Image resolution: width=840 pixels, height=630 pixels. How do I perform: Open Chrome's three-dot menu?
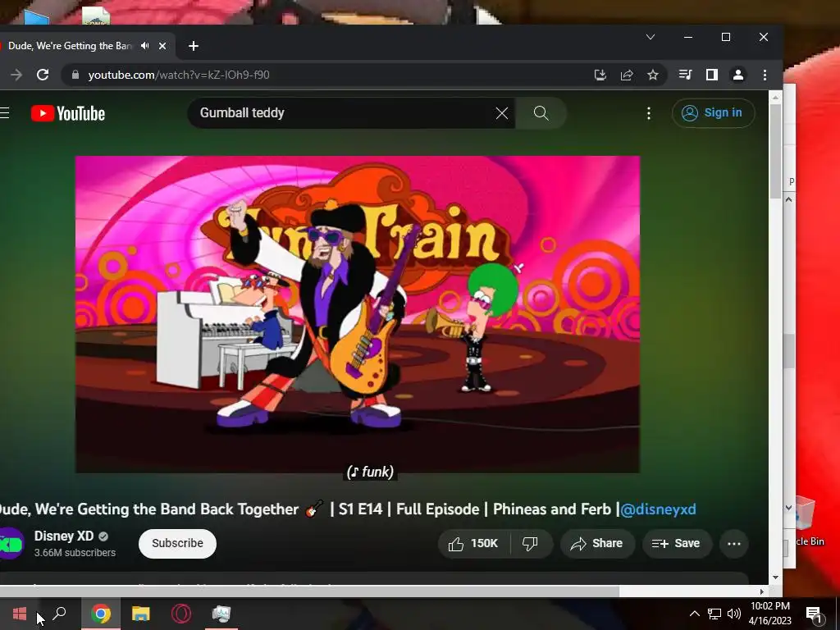pyautogui.click(x=765, y=75)
